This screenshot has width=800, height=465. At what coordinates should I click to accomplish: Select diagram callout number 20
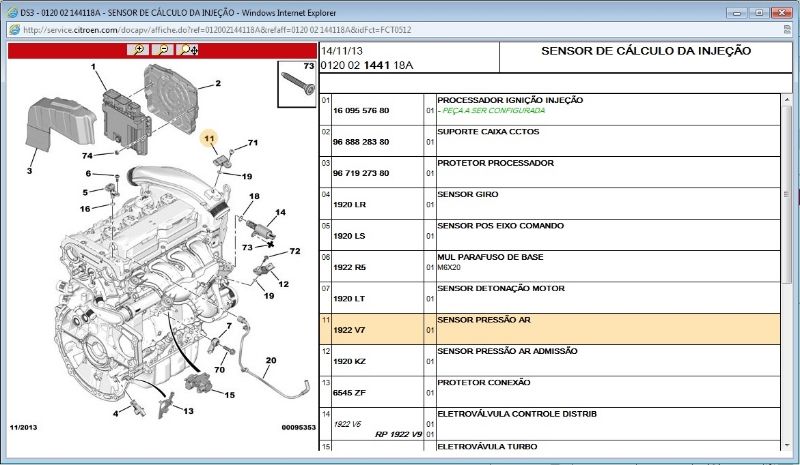tap(271, 360)
